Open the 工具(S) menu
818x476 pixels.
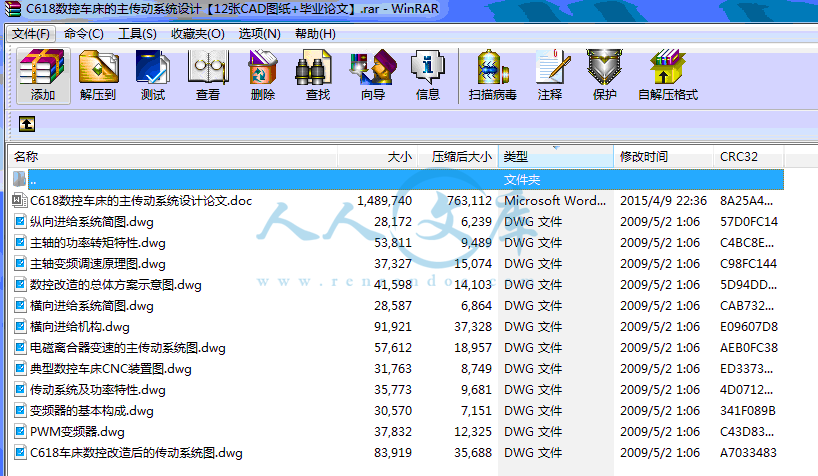pos(137,34)
